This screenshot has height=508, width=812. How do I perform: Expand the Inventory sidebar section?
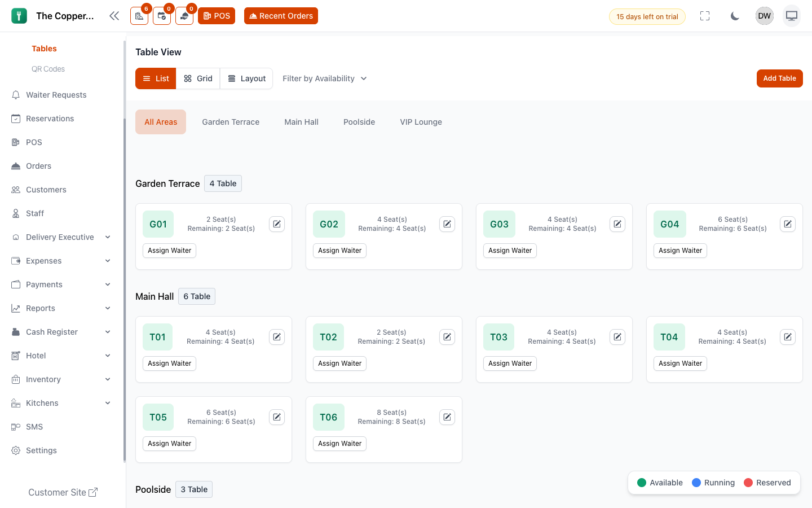coord(61,379)
